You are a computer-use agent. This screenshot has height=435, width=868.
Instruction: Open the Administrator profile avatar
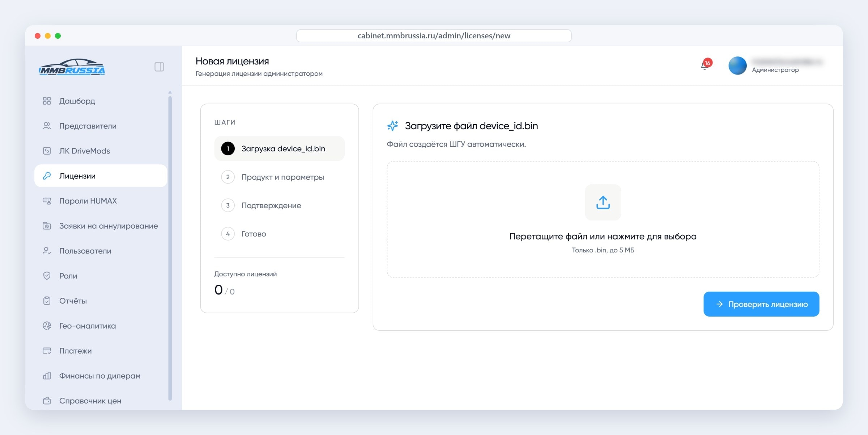click(x=737, y=66)
